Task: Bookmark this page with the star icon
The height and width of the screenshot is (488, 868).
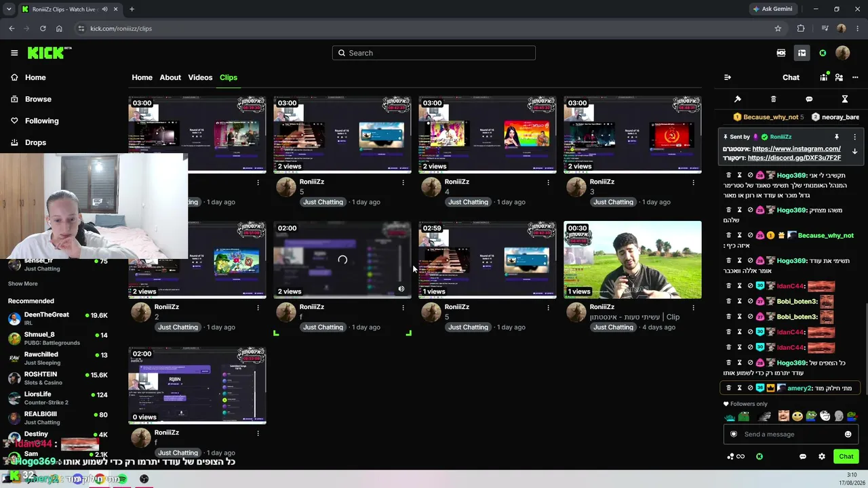Action: [778, 28]
